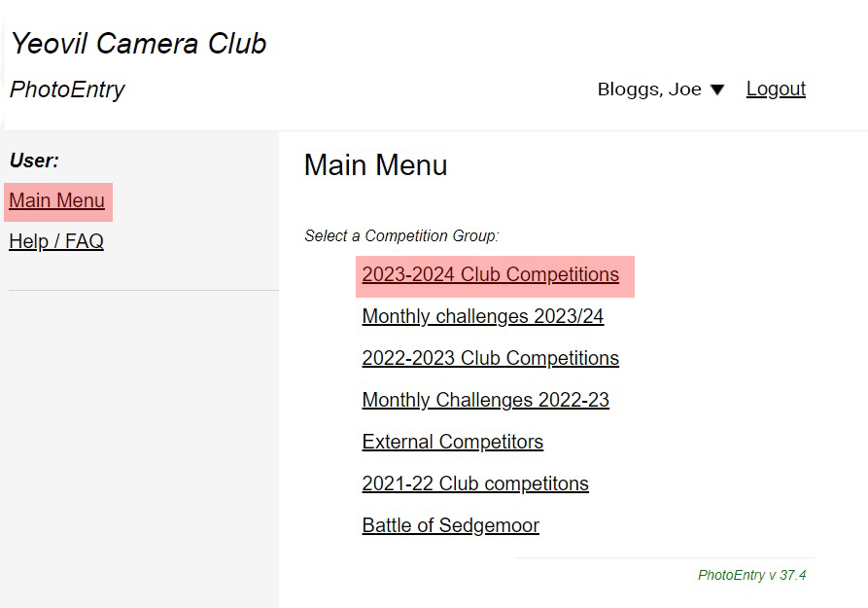The width and height of the screenshot is (868, 608).
Task: Click the Select a Competition Group prompt
Action: pos(400,236)
